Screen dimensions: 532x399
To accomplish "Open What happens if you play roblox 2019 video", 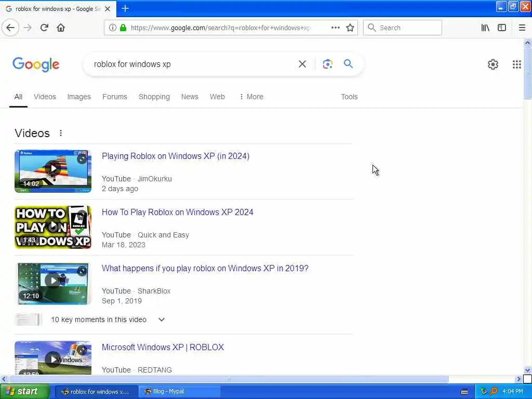I will pos(205,269).
